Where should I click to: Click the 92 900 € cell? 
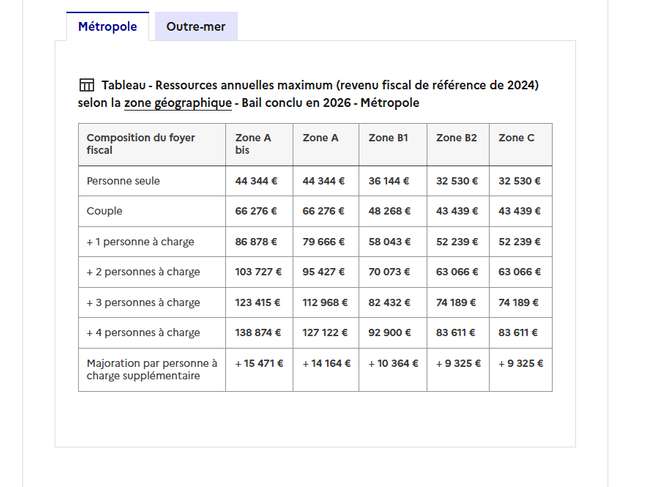coord(393,333)
